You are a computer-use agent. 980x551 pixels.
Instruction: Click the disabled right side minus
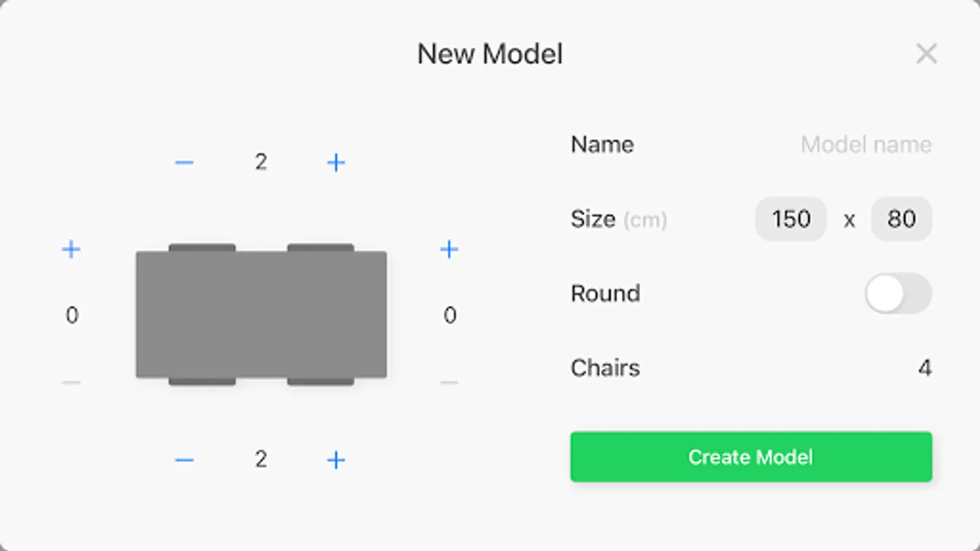tap(449, 383)
